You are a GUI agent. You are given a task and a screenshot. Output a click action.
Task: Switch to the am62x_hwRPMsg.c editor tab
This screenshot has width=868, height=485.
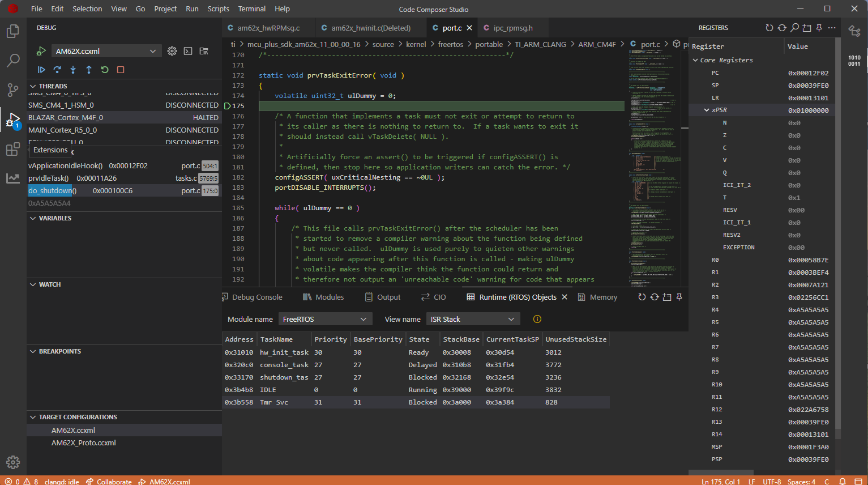tap(268, 28)
